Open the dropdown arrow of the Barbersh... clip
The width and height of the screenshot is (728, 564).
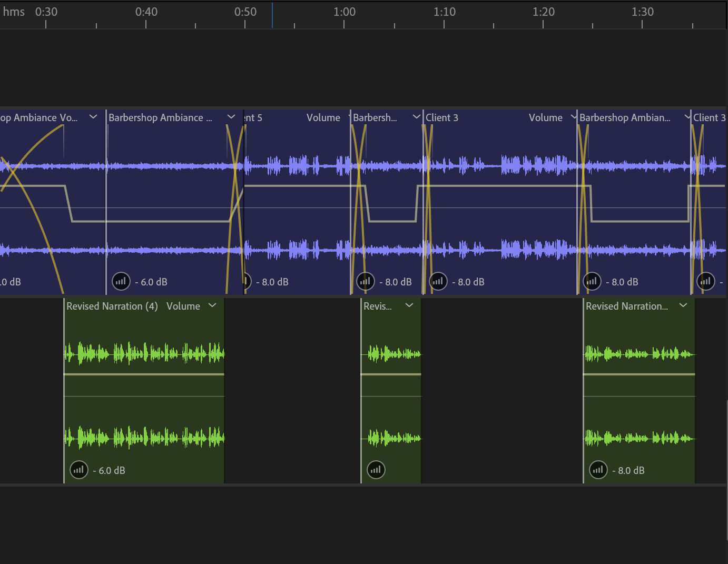tap(416, 117)
